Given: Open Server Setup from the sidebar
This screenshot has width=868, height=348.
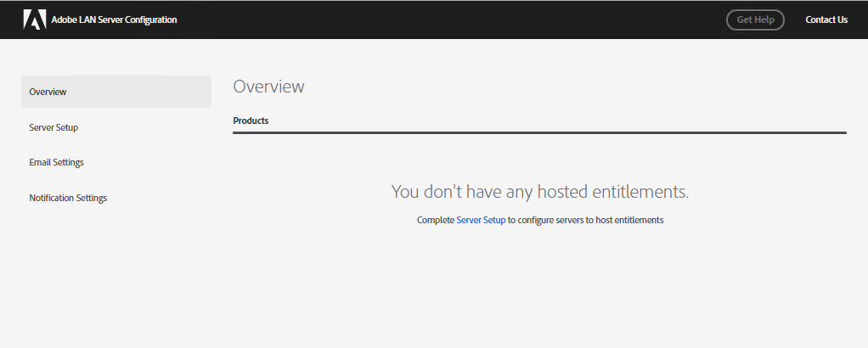Looking at the screenshot, I should tap(54, 127).
